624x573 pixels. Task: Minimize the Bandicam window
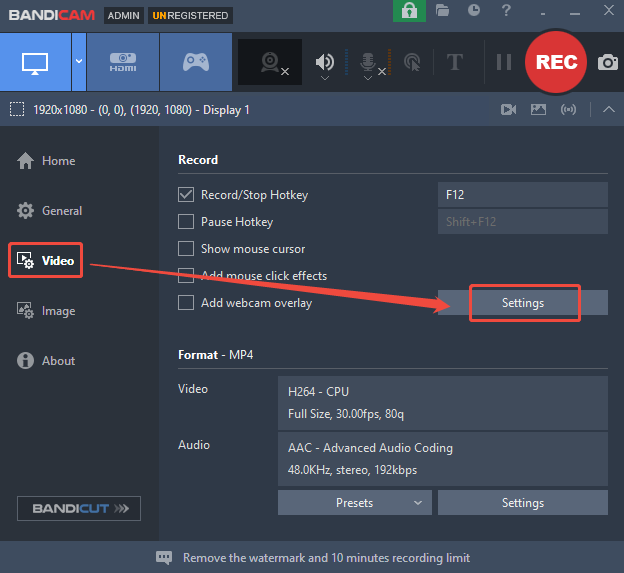575,12
